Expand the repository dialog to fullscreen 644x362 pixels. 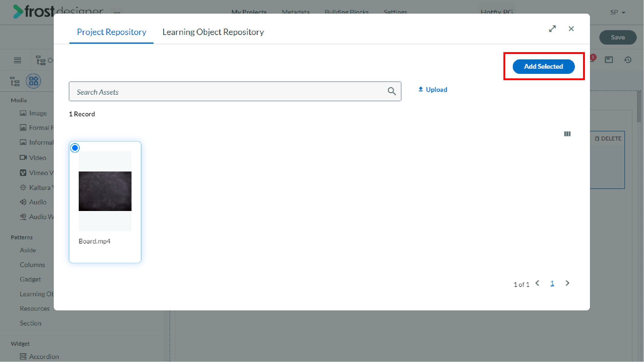tap(552, 29)
